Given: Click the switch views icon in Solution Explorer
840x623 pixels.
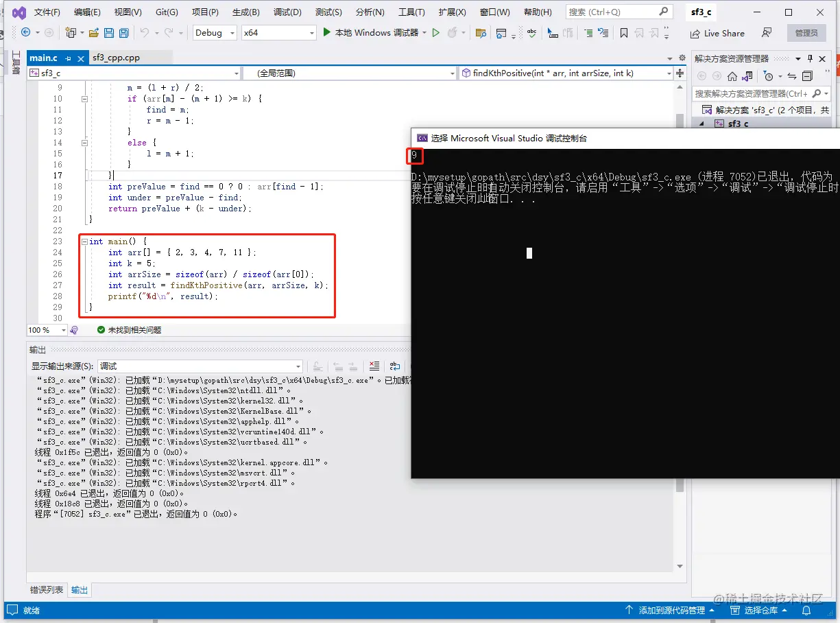Looking at the screenshot, I should [x=748, y=76].
